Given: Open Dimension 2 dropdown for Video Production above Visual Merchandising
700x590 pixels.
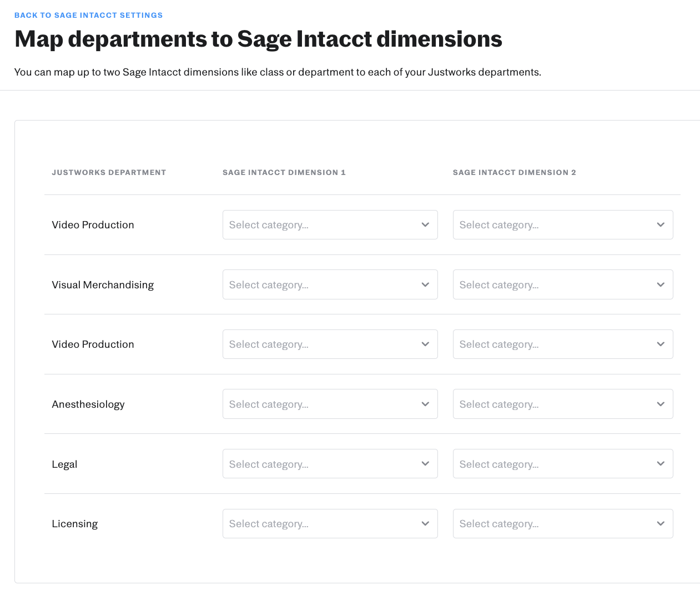Looking at the screenshot, I should click(x=563, y=225).
